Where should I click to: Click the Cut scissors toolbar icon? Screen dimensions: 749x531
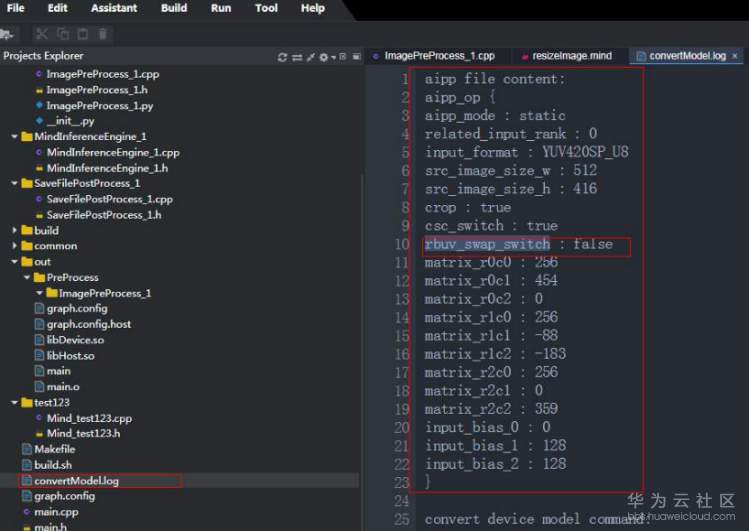tap(42, 34)
